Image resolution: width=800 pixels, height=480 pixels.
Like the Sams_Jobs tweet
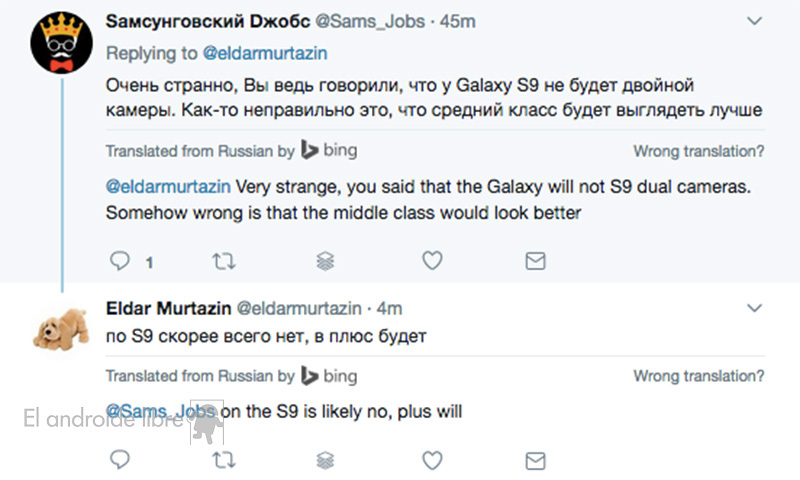pos(432,262)
